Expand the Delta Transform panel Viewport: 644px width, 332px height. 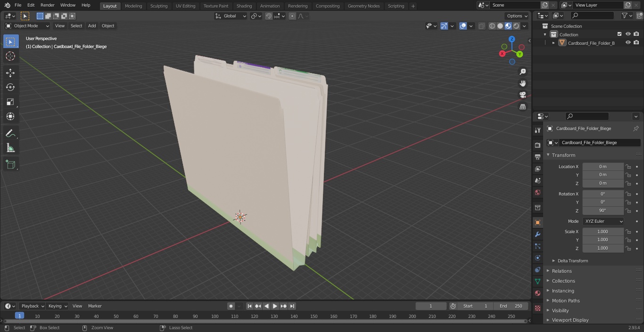573,260
